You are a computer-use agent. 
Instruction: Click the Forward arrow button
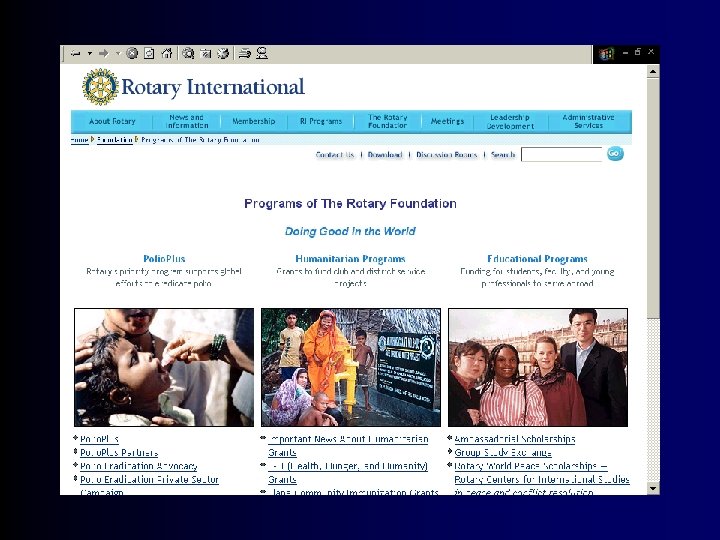coord(104,54)
